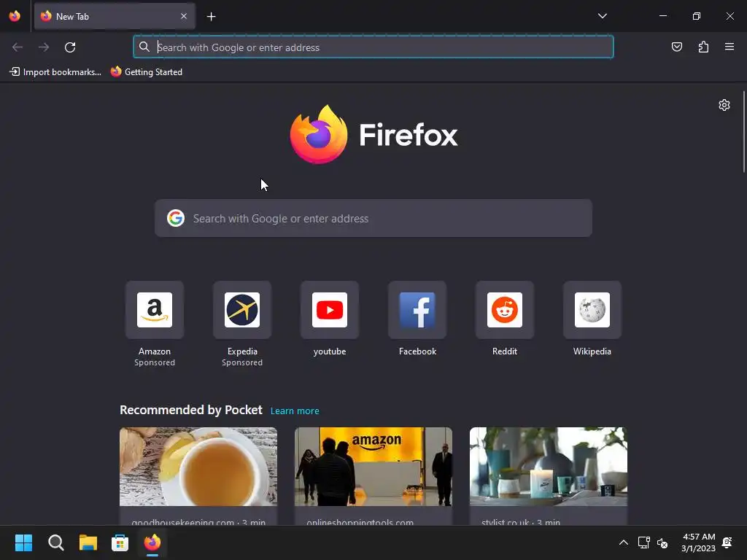Click Learn more next to Pocket
Screen dimensions: 747x560
(295, 411)
